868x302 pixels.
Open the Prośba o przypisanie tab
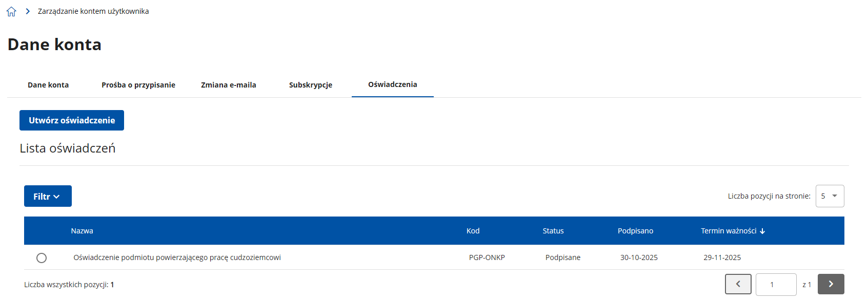click(138, 85)
